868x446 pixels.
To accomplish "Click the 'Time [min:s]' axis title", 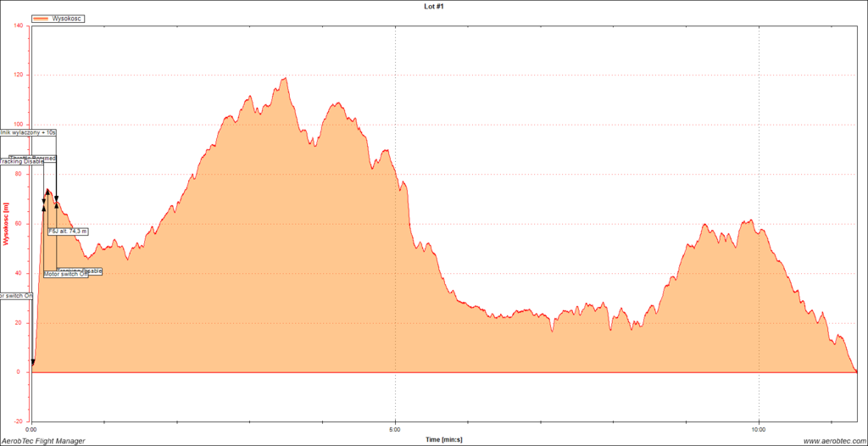I will pos(444,439).
